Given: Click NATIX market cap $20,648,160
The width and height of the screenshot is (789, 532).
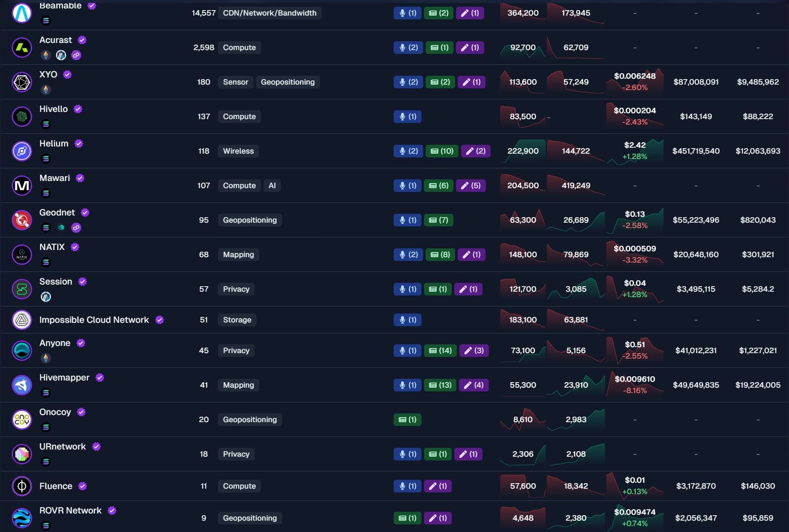Looking at the screenshot, I should (696, 254).
